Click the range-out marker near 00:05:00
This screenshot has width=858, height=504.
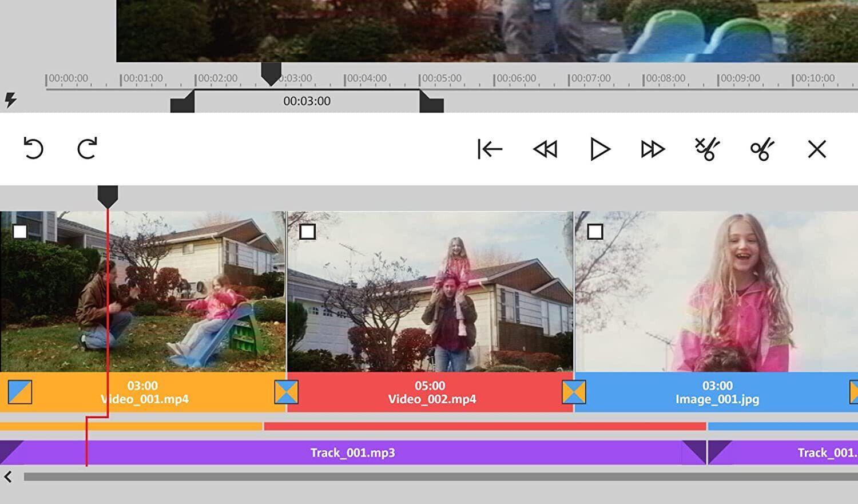[432, 103]
